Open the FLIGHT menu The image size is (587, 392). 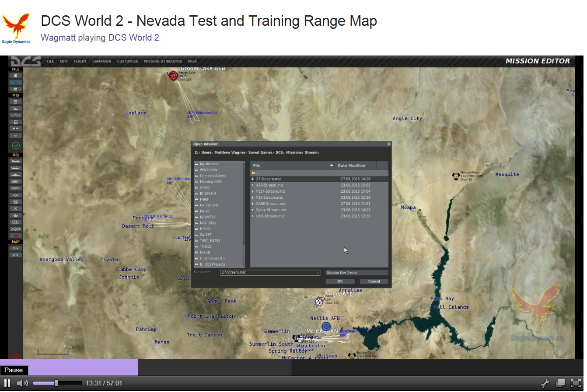click(x=80, y=61)
